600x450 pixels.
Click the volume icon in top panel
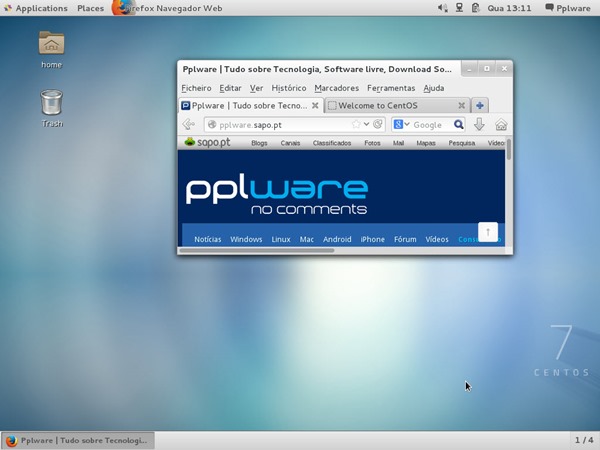point(442,8)
